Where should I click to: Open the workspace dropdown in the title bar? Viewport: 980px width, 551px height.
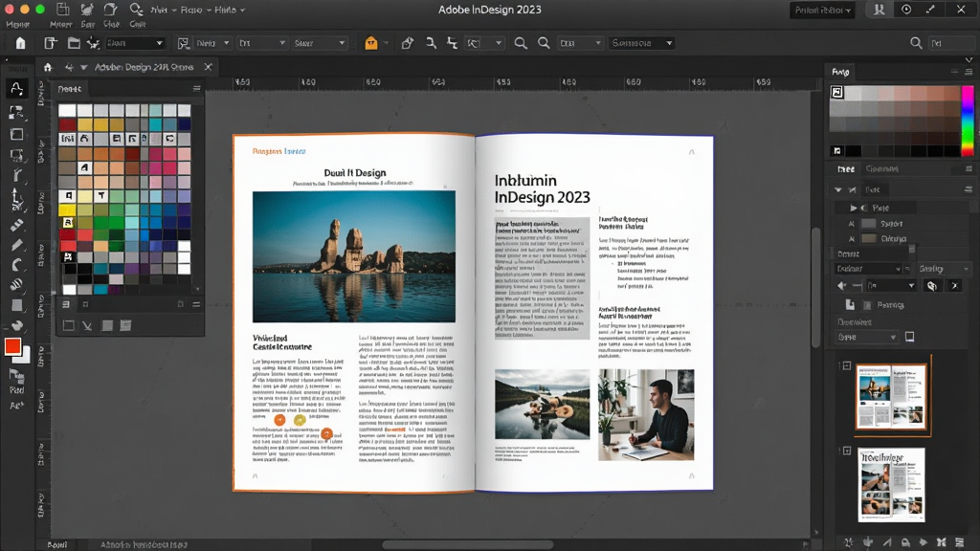[822, 10]
